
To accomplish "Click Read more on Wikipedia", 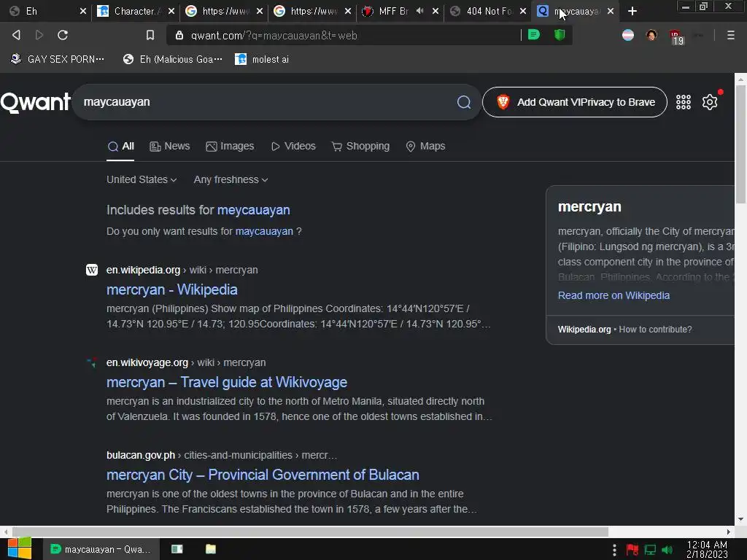I will [614, 295].
